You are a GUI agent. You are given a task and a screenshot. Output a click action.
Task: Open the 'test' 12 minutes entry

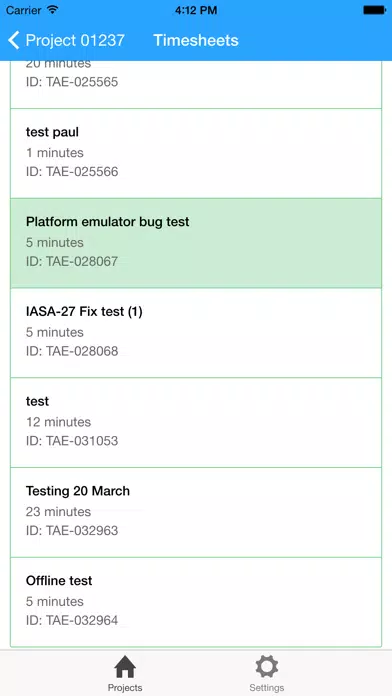point(196,423)
